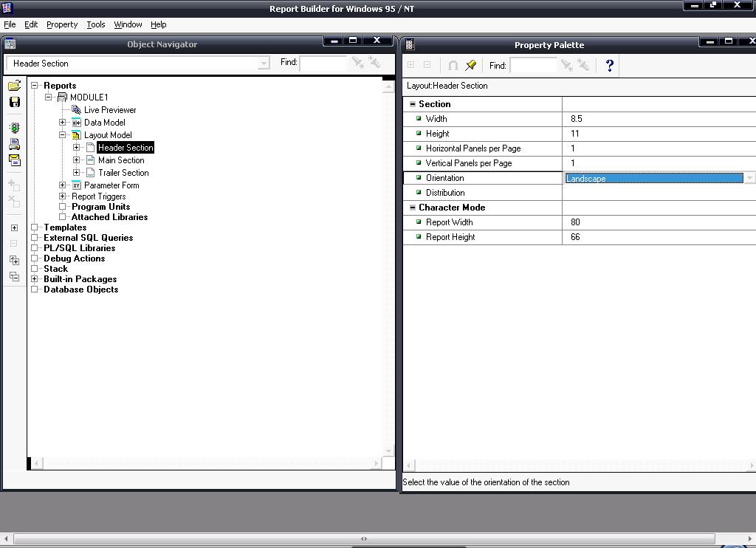This screenshot has height=548, width=756.
Task: Expand the Data Model tree node
Action: tap(63, 123)
